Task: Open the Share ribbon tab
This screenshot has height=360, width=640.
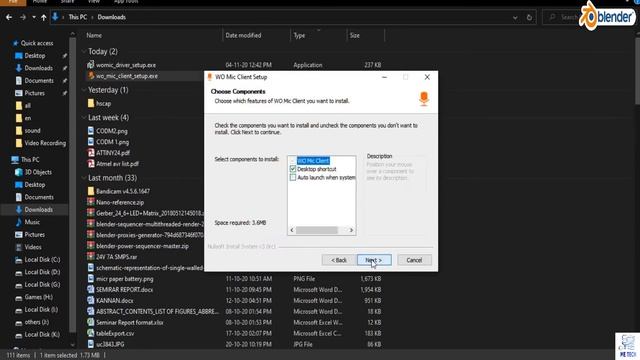Action: tap(67, 2)
